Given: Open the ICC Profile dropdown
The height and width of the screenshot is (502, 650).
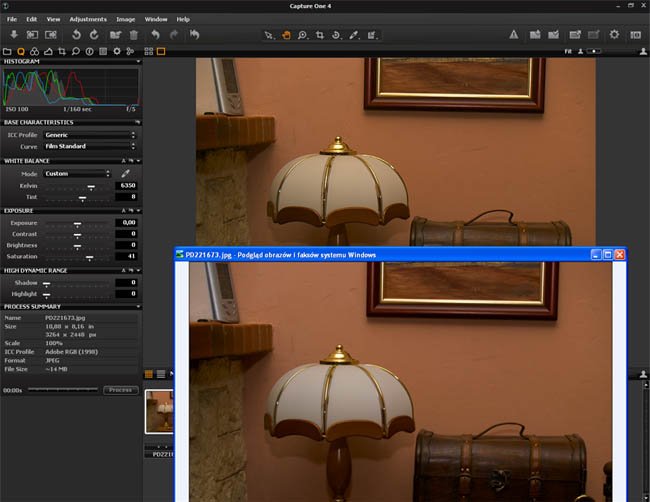Looking at the screenshot, I should pyautogui.click(x=90, y=134).
